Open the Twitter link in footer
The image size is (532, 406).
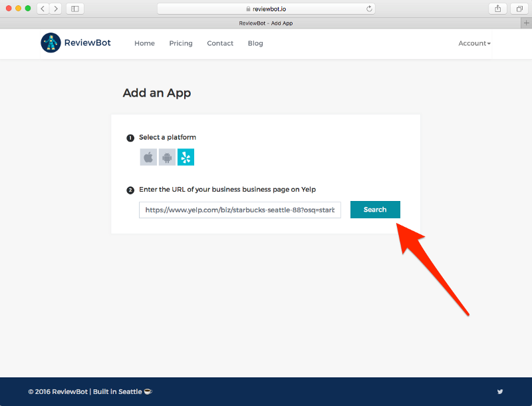(x=500, y=391)
